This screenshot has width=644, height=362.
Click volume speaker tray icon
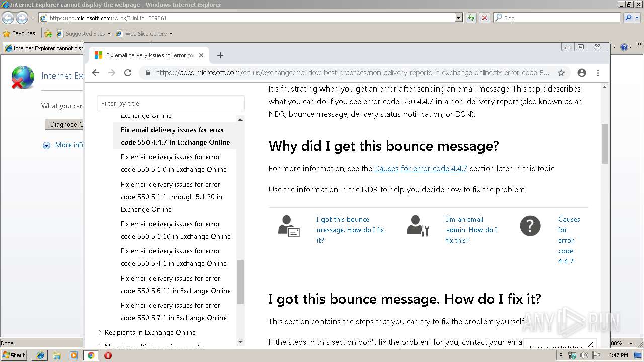click(x=584, y=355)
